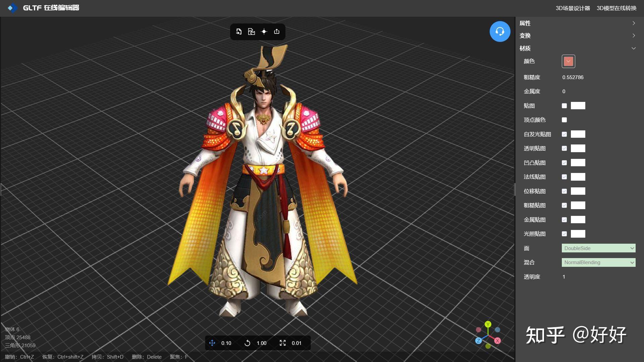Screen dimensions: 644x362
Task: Collapse the 材质 material section
Action: [x=578, y=48]
